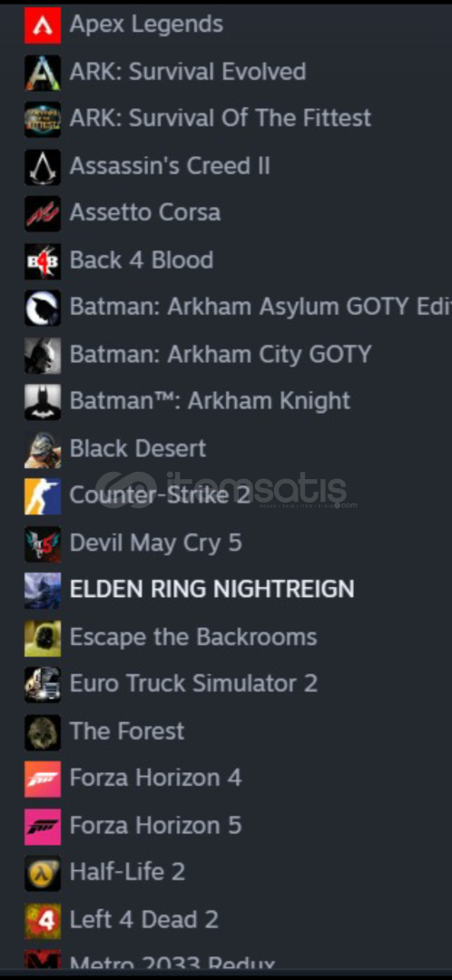Select Batman: Arkham City GOTY entry

pos(226,355)
